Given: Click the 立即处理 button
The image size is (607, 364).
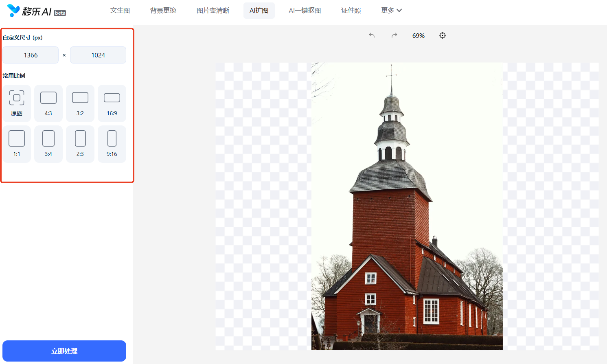Looking at the screenshot, I should (64, 351).
